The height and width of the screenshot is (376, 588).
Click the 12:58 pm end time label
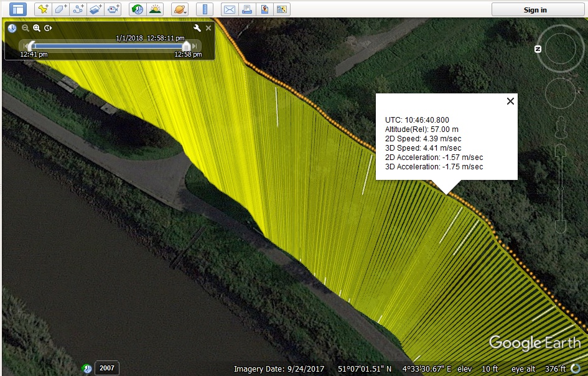pyautogui.click(x=189, y=54)
